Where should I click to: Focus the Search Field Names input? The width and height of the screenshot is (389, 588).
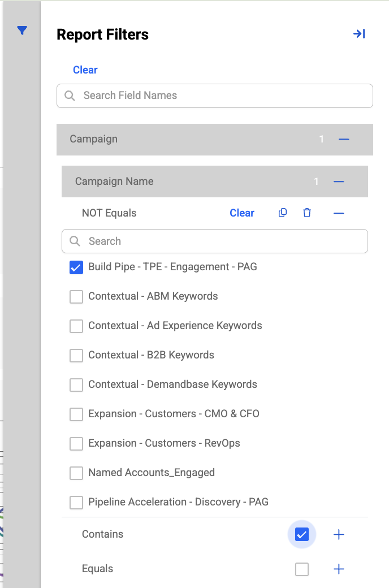[214, 96]
